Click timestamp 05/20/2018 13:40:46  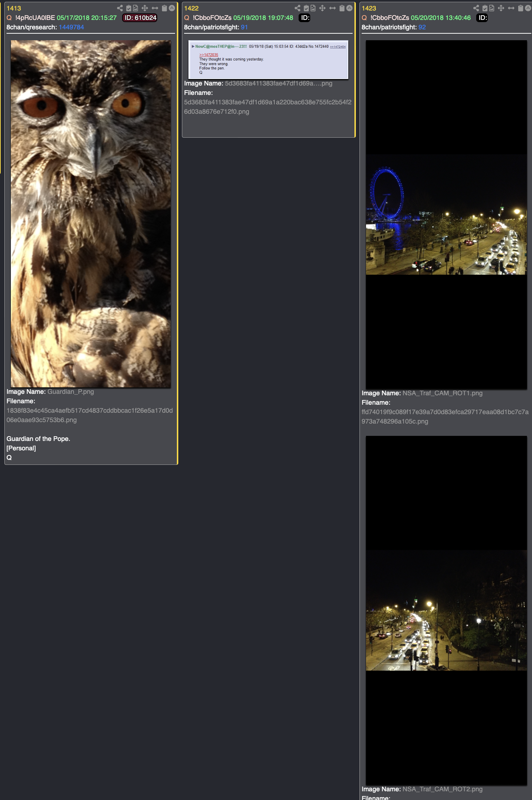pyautogui.click(x=441, y=18)
